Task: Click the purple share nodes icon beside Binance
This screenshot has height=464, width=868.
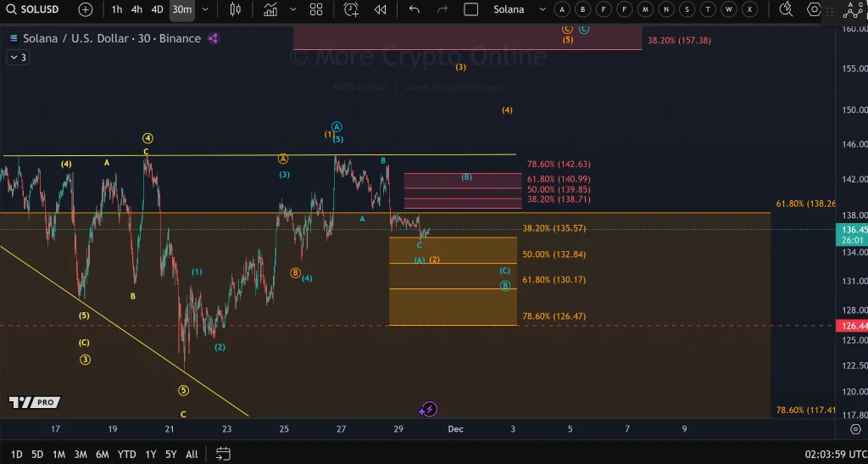Action: coord(213,38)
